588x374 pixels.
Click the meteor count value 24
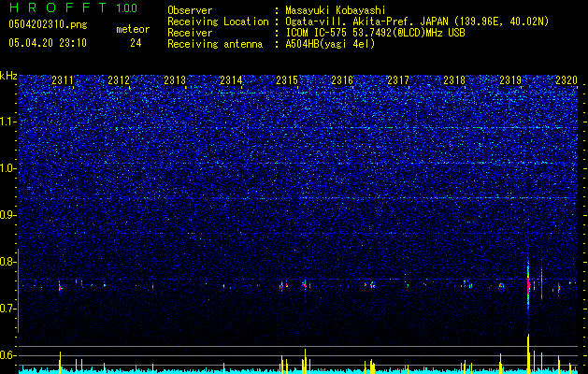coord(136,43)
